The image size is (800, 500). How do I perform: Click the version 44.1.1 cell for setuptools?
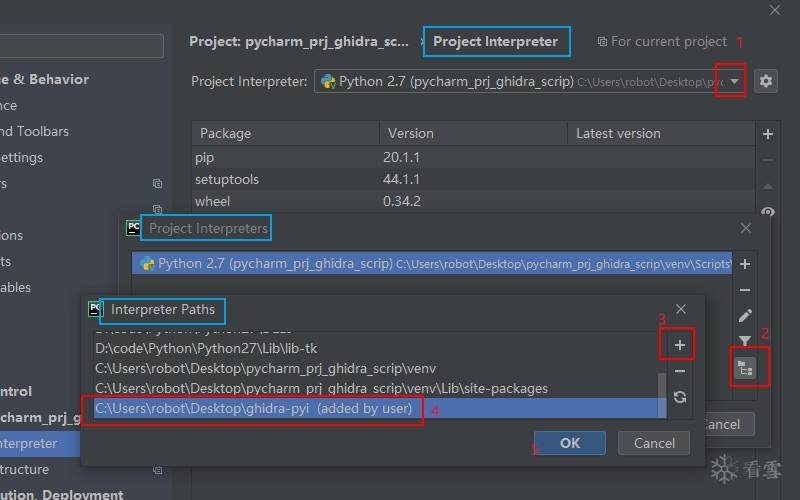[x=401, y=179]
